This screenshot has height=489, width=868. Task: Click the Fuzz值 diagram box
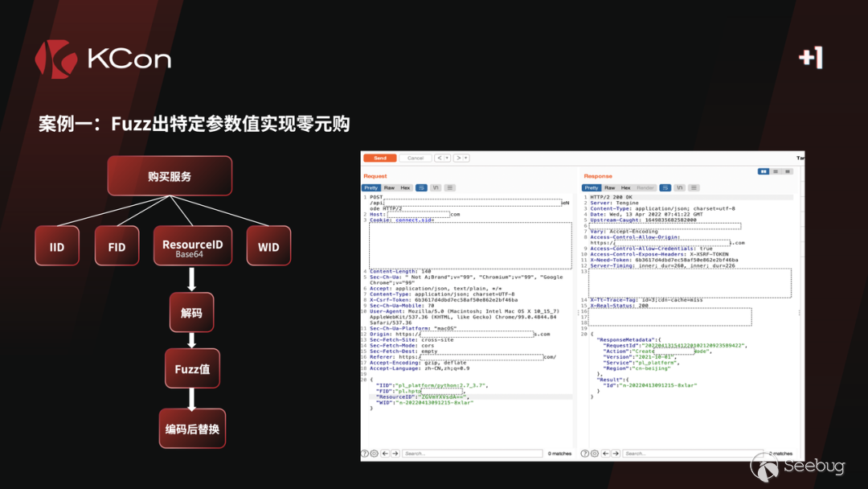tap(192, 369)
